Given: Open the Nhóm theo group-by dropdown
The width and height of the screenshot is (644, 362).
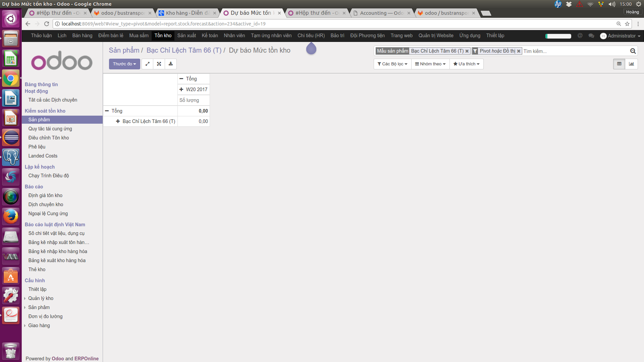Looking at the screenshot, I should coord(430,64).
